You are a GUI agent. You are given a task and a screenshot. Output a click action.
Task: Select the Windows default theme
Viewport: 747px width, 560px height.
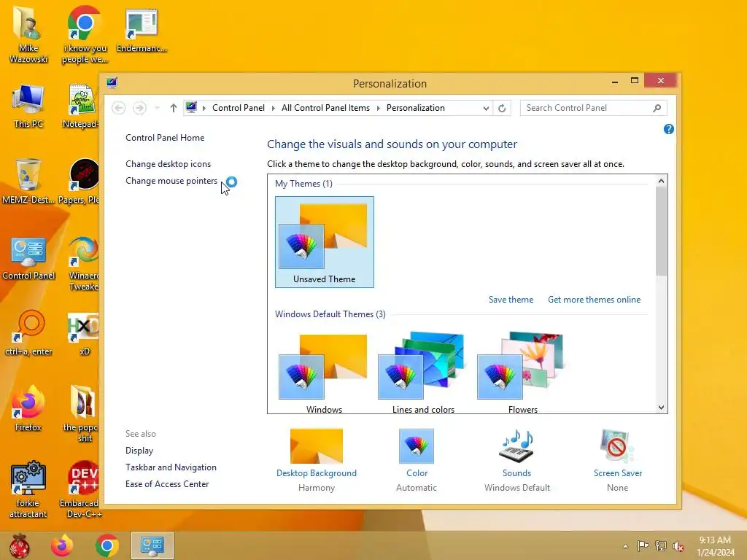tap(325, 373)
